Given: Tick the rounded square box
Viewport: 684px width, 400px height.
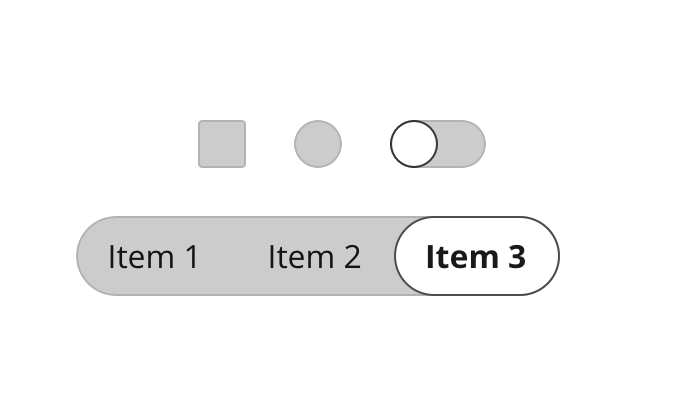Looking at the screenshot, I should 222,144.
